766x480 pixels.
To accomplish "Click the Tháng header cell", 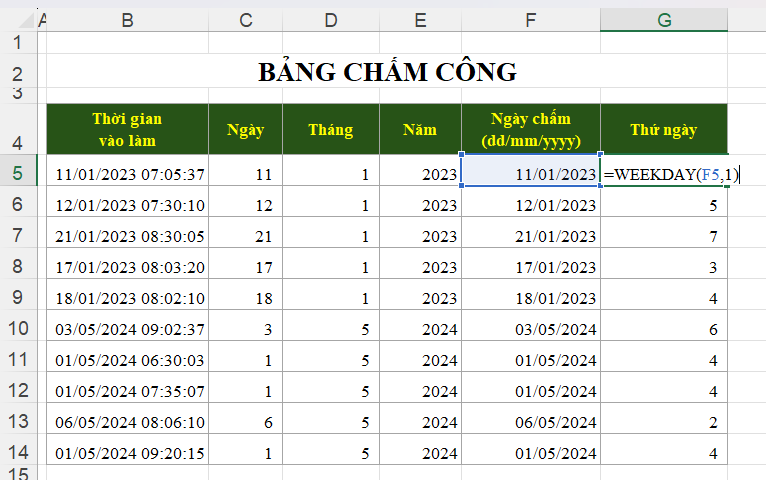I will (330, 129).
